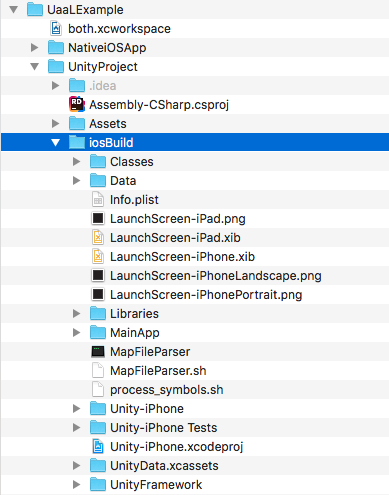This screenshot has width=389, height=495.
Task: Select the MapFileParser.sh file
Action: point(195,371)
